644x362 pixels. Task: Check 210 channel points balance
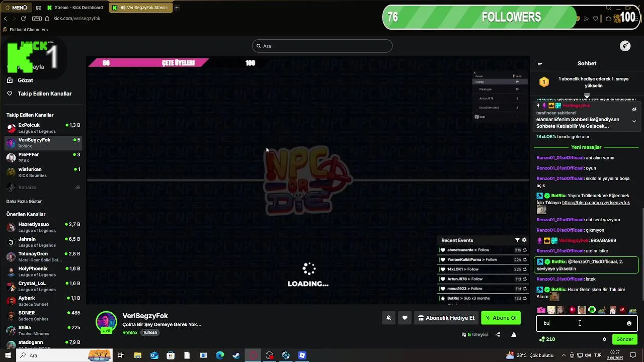pyautogui.click(x=547, y=339)
